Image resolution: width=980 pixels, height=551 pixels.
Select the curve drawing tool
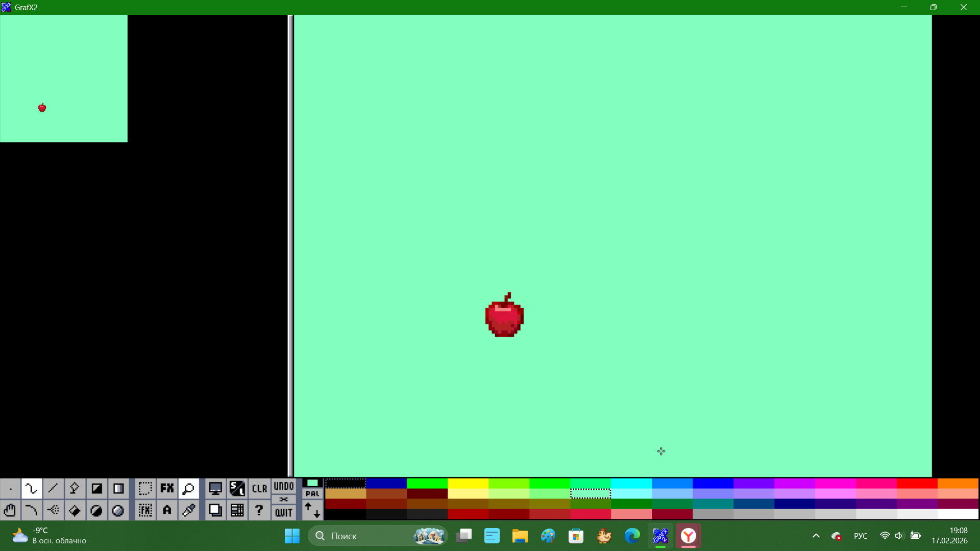click(x=31, y=510)
